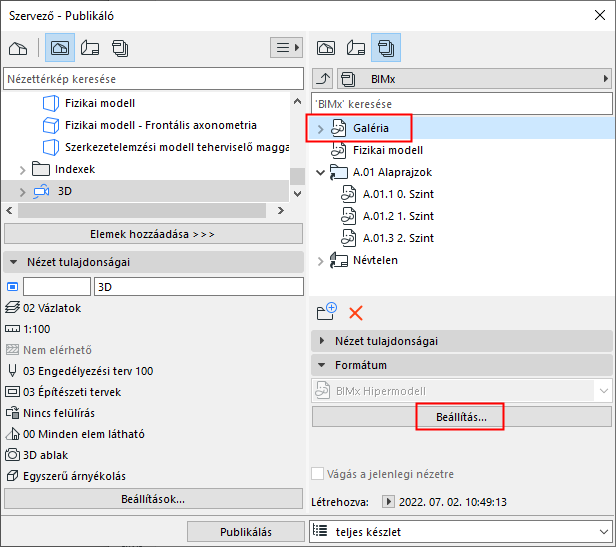
Task: Click Elemek hozzáadása >>> button
Action: 153,234
